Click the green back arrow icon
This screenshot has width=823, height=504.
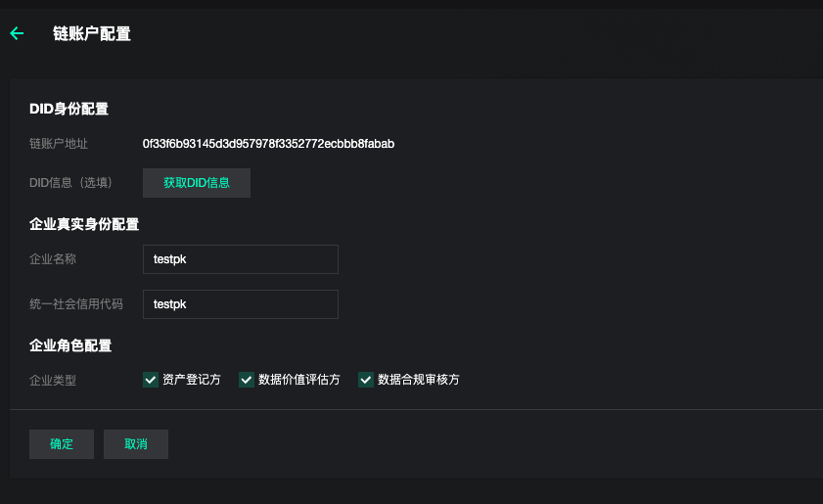[x=17, y=33]
